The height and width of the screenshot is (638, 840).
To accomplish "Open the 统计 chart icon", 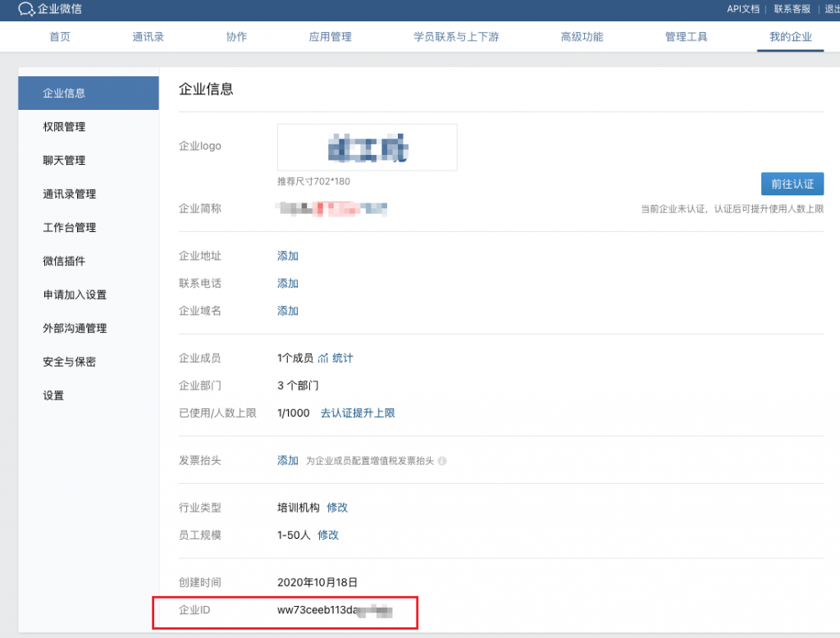I will coord(323,358).
